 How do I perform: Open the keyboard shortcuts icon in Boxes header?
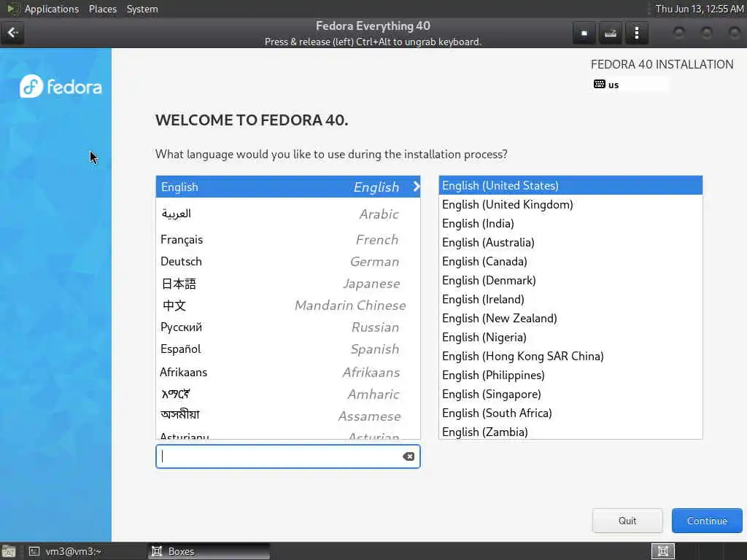coord(611,34)
